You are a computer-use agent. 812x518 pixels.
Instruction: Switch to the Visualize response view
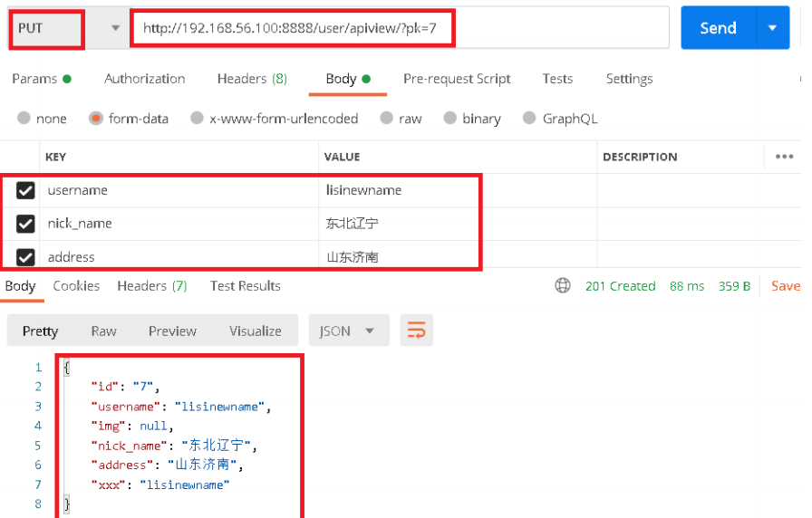(256, 331)
